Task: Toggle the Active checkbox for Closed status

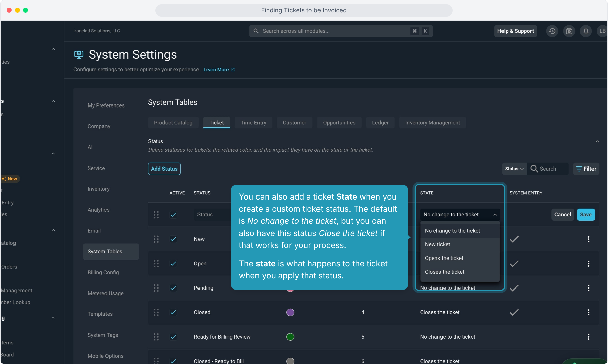Action: (173, 312)
